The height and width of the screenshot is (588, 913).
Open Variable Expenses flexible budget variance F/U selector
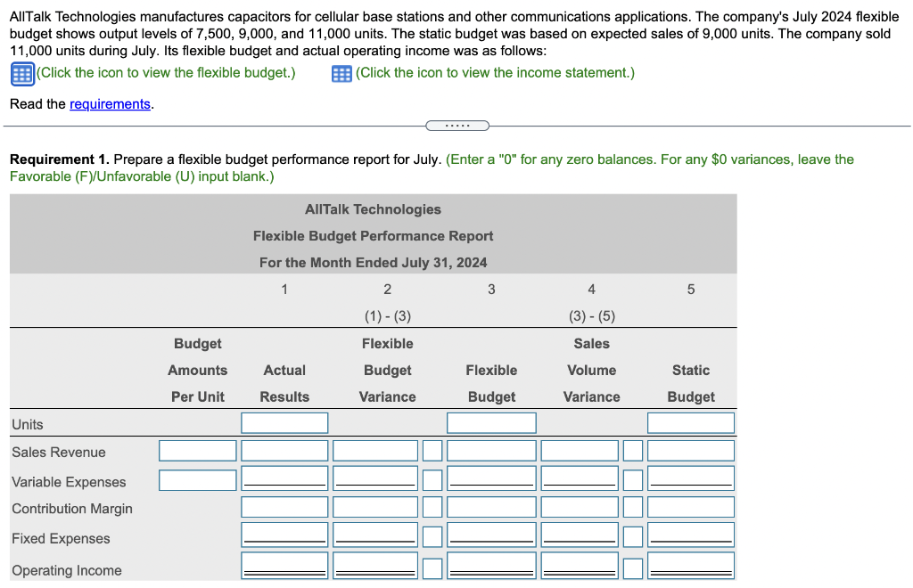point(432,479)
